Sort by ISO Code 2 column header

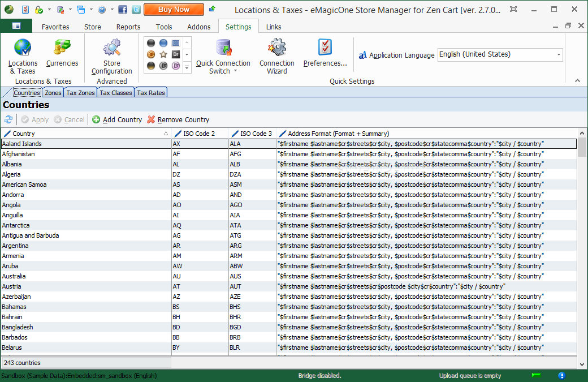[200, 134]
